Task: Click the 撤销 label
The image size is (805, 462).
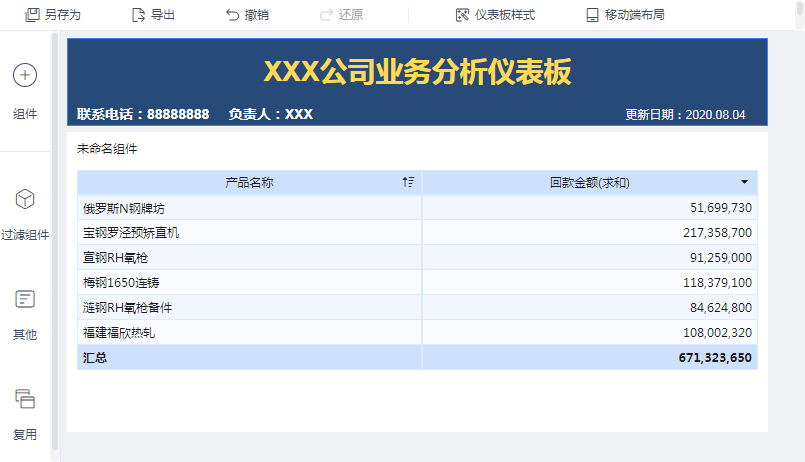Action: [257, 15]
